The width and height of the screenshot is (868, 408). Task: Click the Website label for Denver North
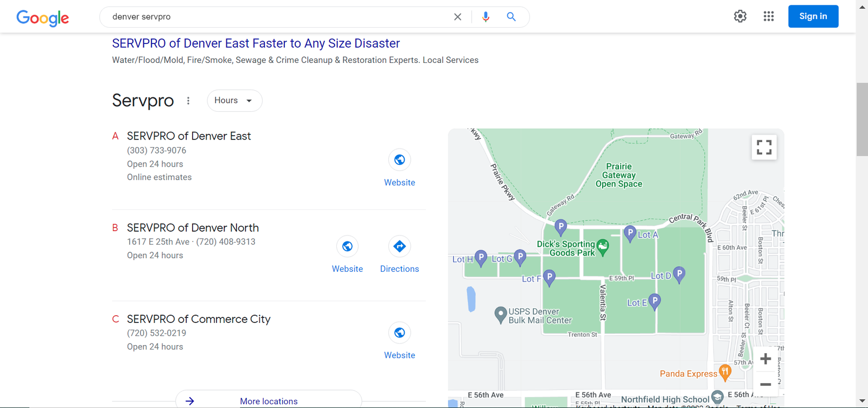pyautogui.click(x=348, y=269)
